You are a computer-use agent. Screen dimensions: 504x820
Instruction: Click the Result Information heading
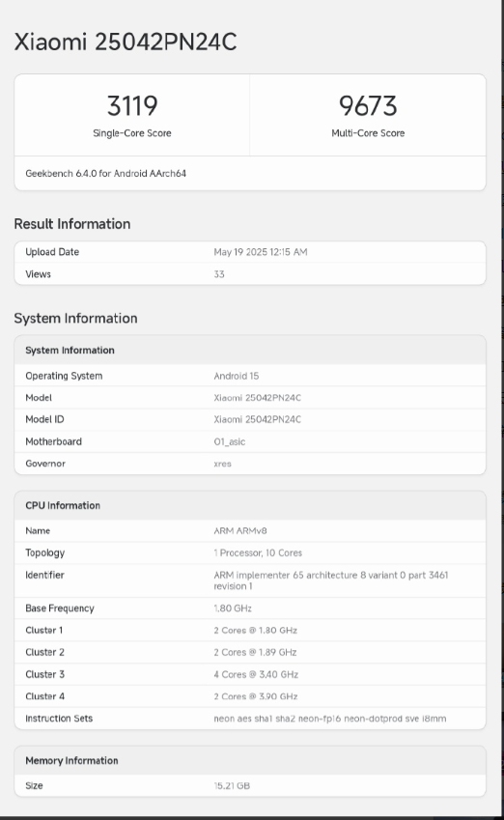72,224
